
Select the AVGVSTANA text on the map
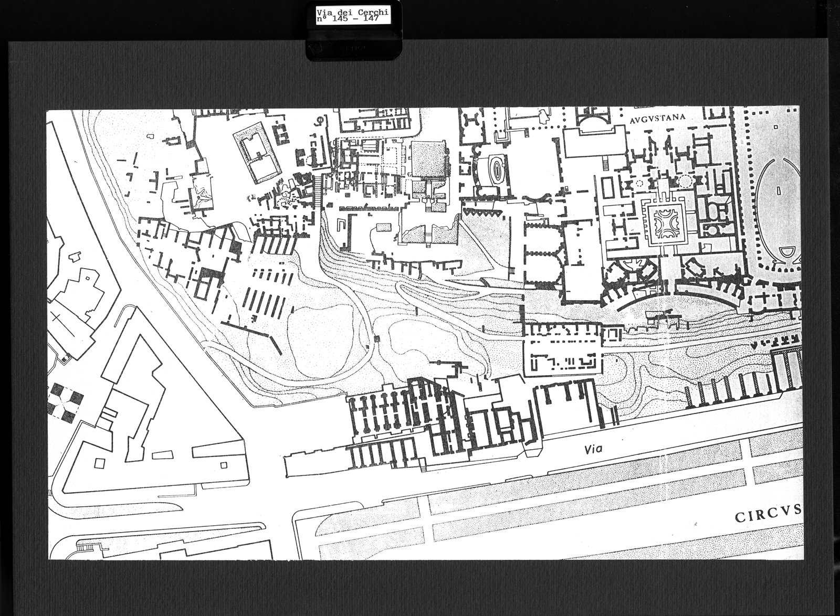point(657,118)
